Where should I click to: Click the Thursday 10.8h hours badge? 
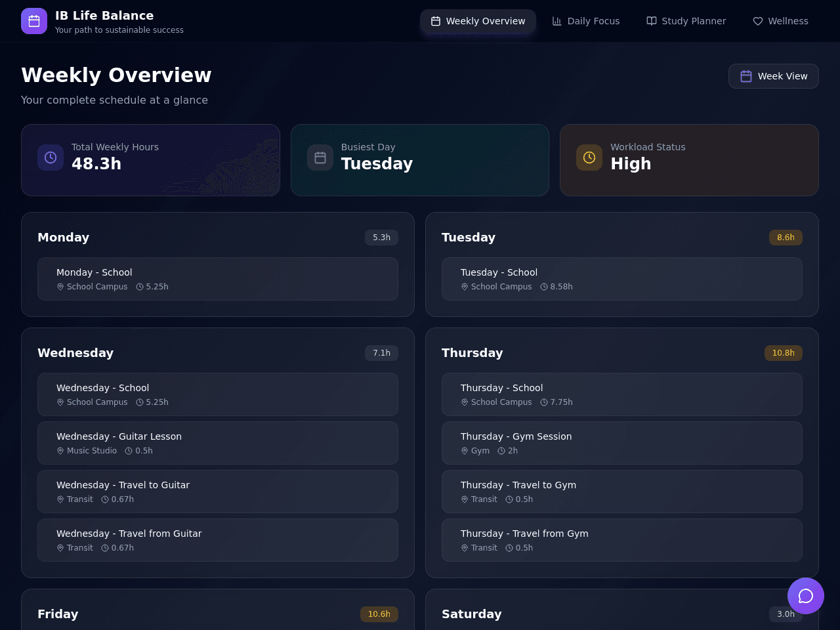click(x=784, y=353)
